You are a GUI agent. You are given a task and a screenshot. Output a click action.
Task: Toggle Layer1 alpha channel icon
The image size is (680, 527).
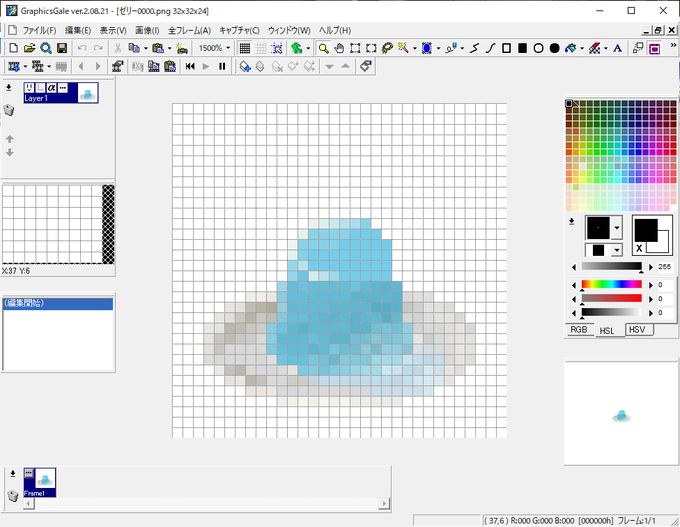(x=52, y=88)
